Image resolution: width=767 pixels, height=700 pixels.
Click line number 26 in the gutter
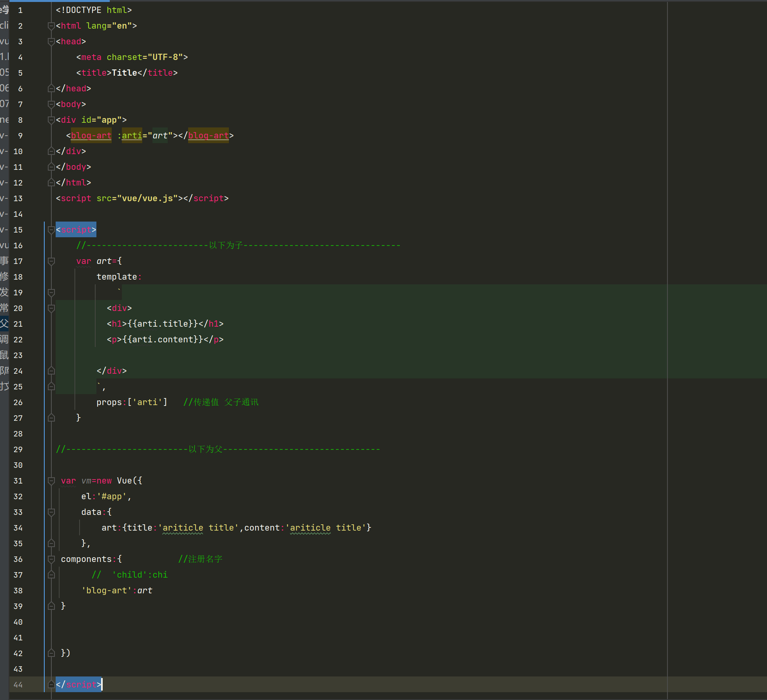[18, 402]
